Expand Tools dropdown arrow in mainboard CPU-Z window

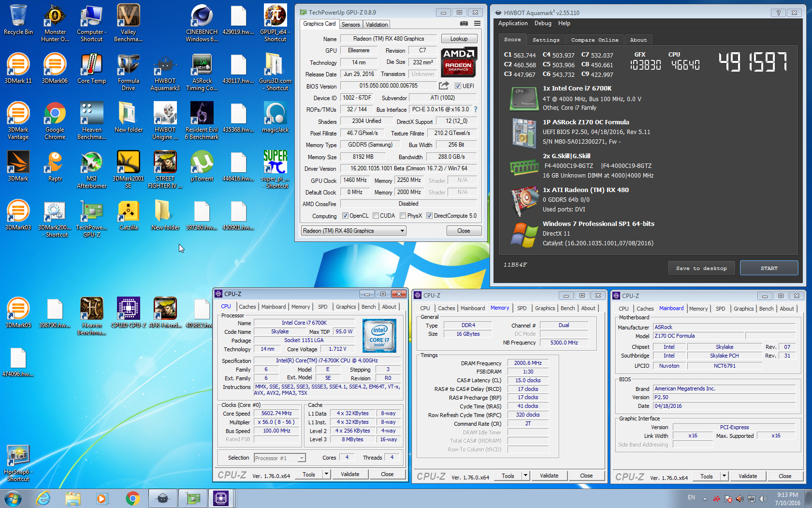tap(724, 476)
